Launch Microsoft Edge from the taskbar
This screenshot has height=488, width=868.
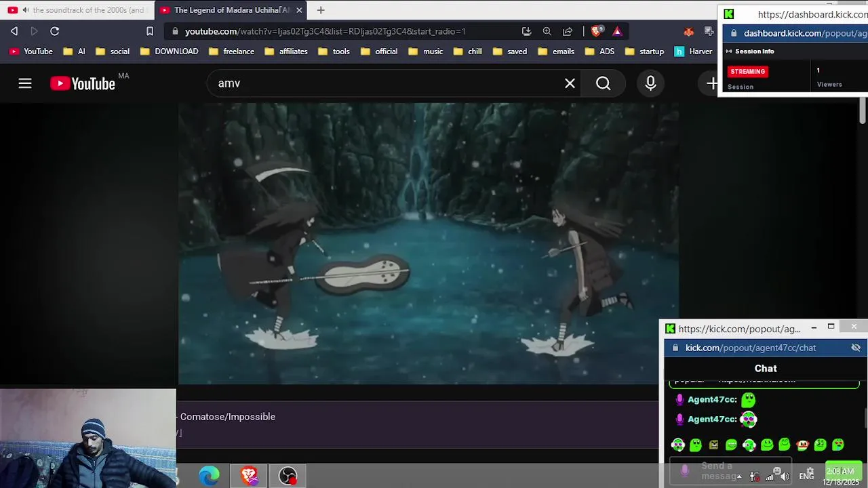(x=209, y=476)
